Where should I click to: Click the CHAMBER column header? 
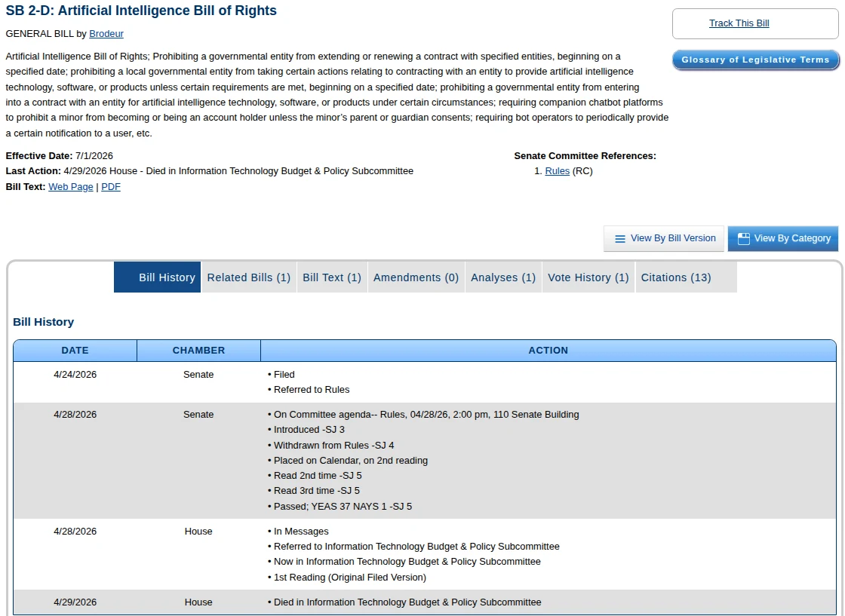pyautogui.click(x=199, y=351)
